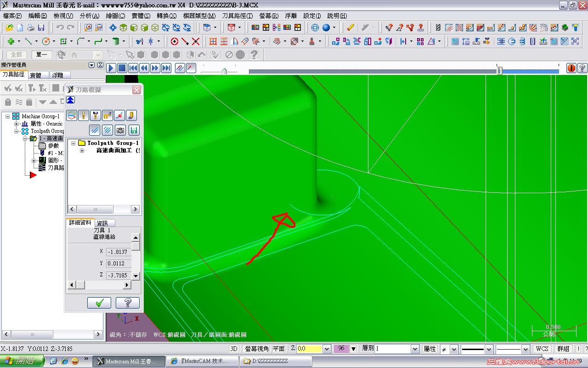
Task: Jump to the end of the backplot
Action: tap(166, 68)
